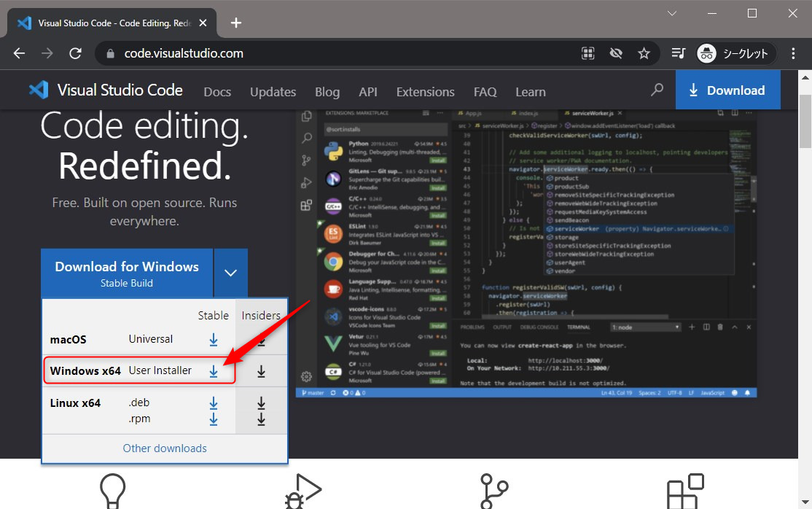This screenshot has width=812, height=509.
Task: Download the macOS Universal stable build
Action: click(x=213, y=339)
